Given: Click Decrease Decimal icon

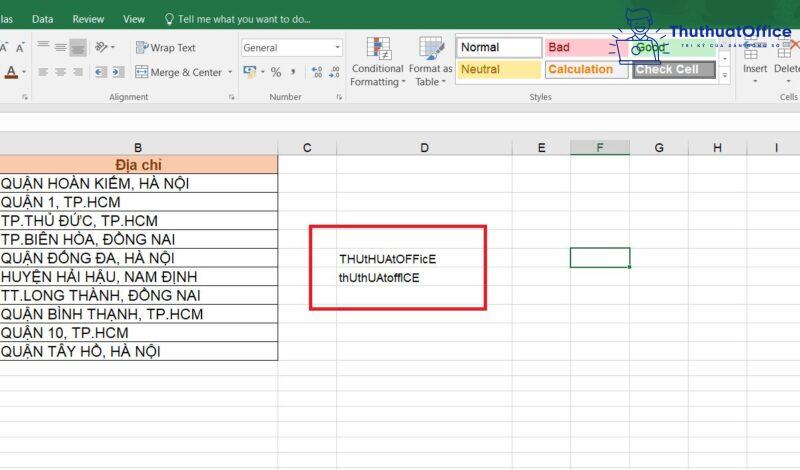Looking at the screenshot, I should [334, 72].
